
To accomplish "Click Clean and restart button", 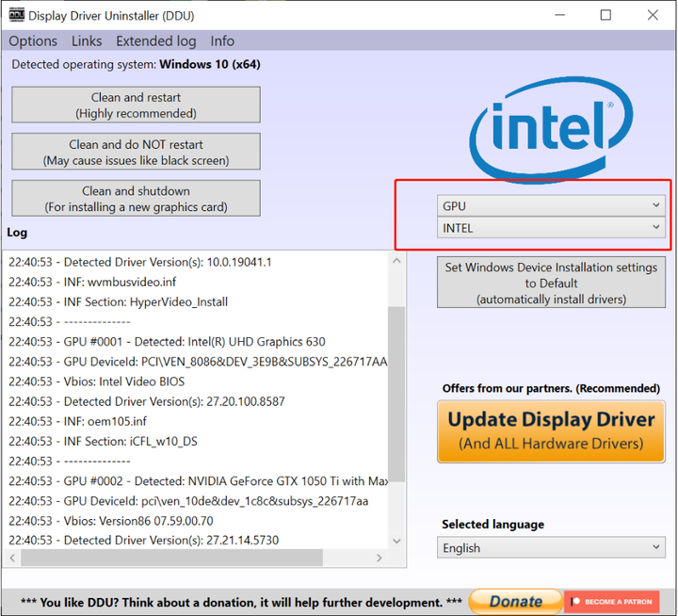I will [136, 105].
